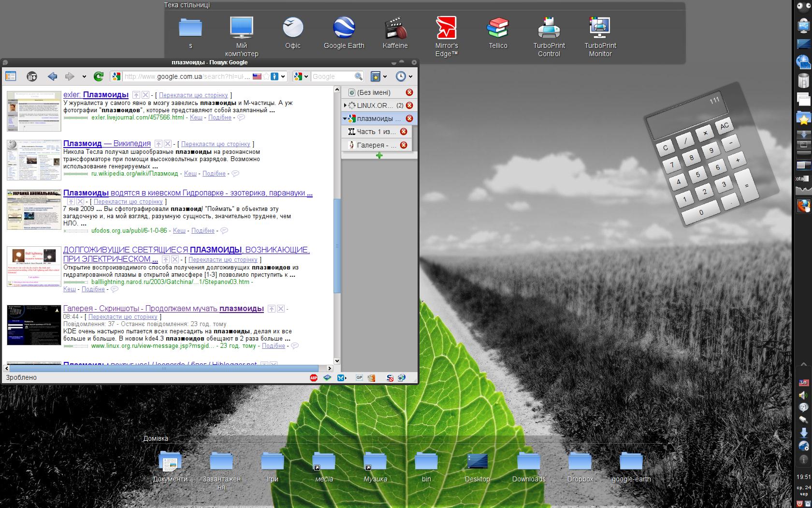The width and height of the screenshot is (812, 508).
Task: Click the browser Back arrow button
Action: 53,76
